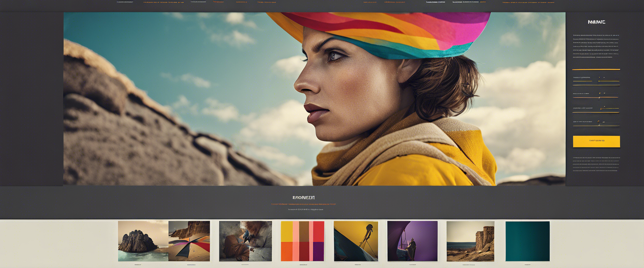The image size is (644, 268).
Task: Click the small yellow indicator by the fourth slider
Action: point(598,121)
